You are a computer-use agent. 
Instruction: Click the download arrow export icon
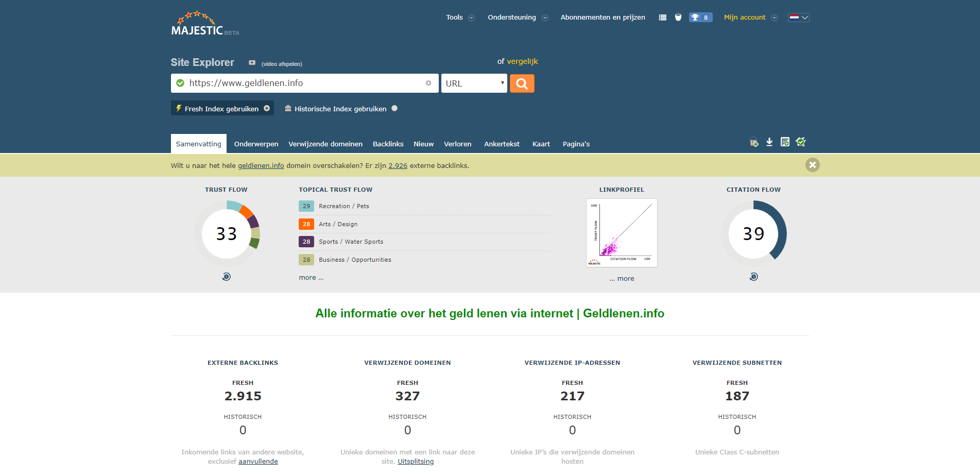click(769, 142)
